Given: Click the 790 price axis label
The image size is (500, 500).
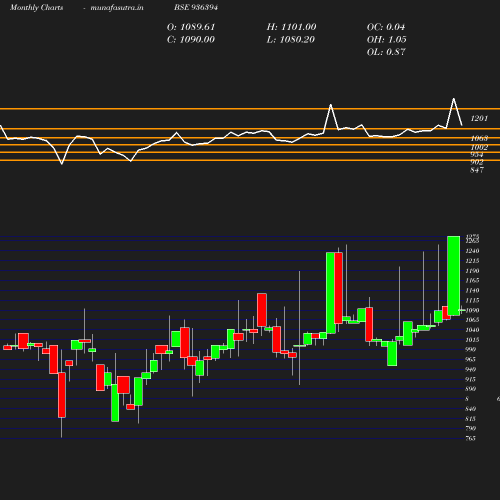Looking at the screenshot, I should pos(471,428).
